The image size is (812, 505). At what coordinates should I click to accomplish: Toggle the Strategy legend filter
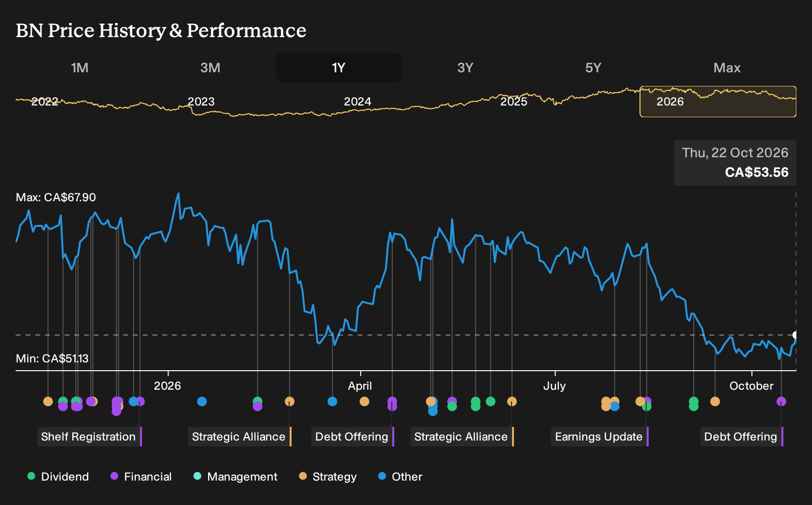328,477
